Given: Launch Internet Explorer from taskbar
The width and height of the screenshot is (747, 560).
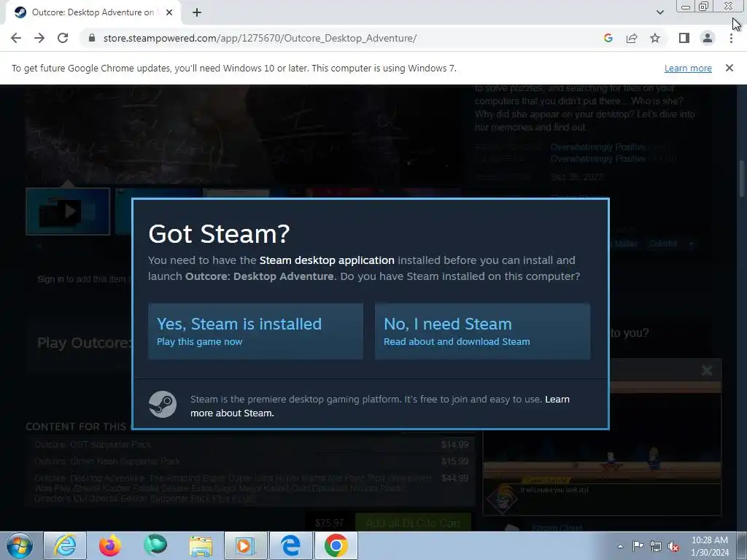Looking at the screenshot, I should (x=65, y=545).
